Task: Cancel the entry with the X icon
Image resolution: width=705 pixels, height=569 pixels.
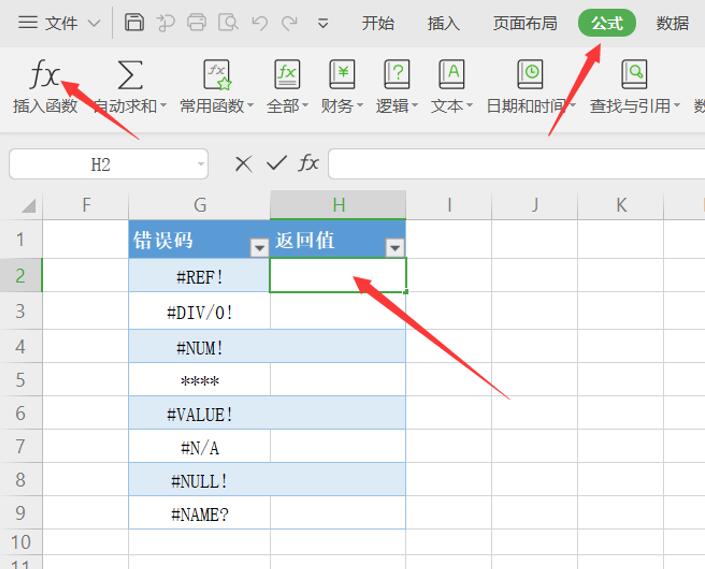Action: click(x=243, y=164)
